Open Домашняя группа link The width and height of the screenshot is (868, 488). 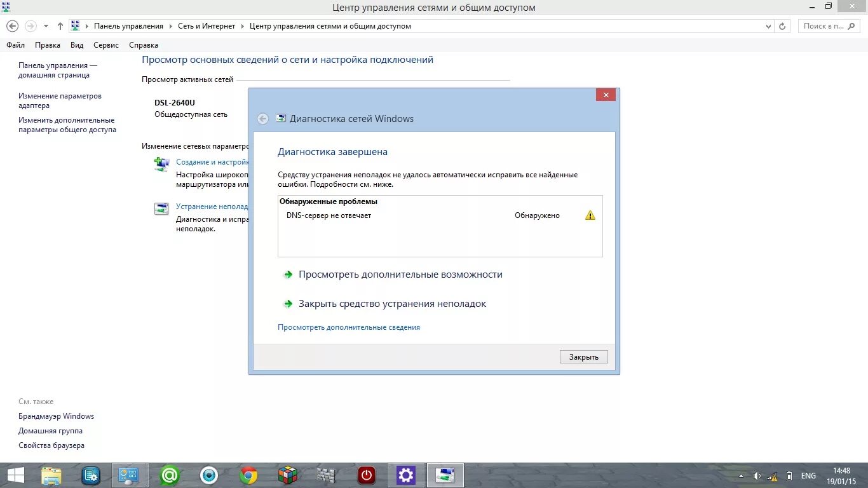click(x=50, y=431)
